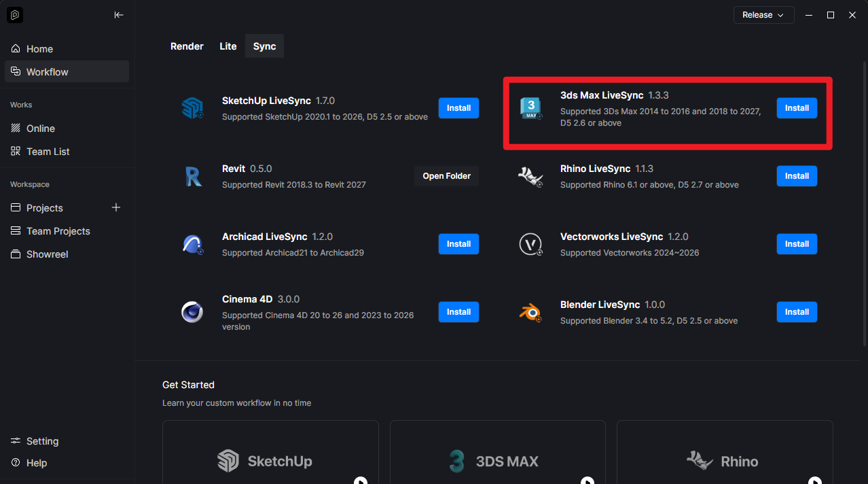Click the Team List icon
The height and width of the screenshot is (484, 868).
16,152
